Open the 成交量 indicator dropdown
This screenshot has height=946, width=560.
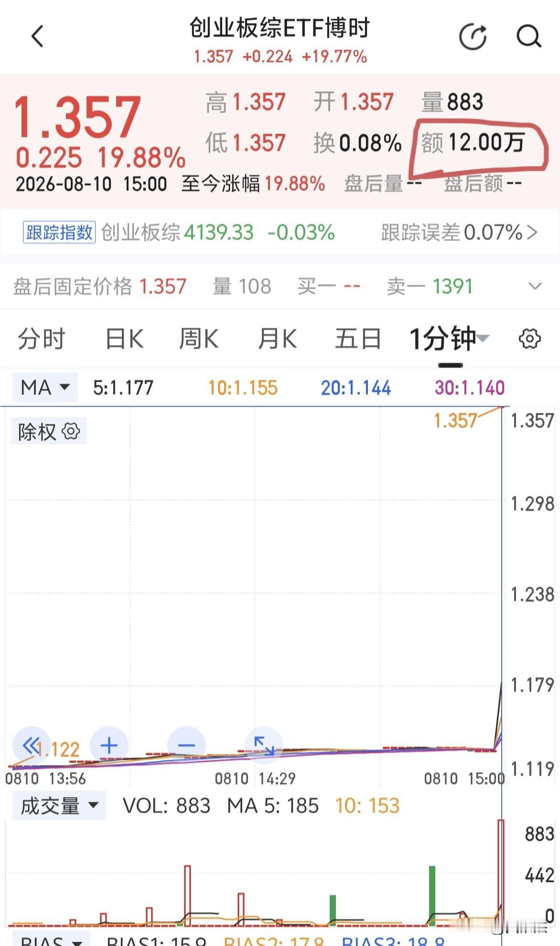[59, 806]
